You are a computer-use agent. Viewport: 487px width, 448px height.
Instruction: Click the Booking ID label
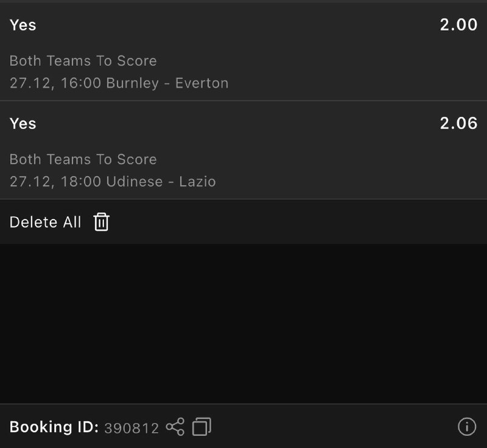pos(54,427)
